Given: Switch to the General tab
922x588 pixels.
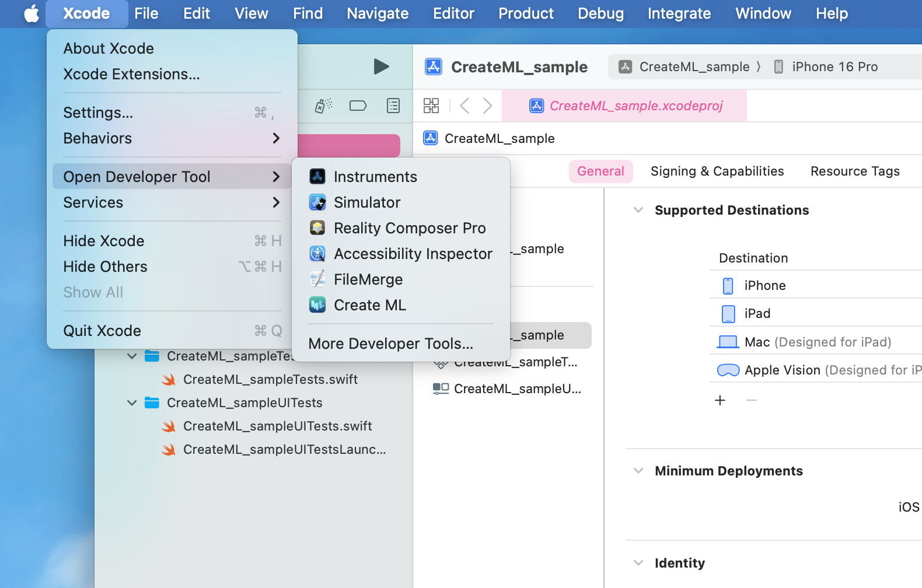Looking at the screenshot, I should click(x=600, y=171).
